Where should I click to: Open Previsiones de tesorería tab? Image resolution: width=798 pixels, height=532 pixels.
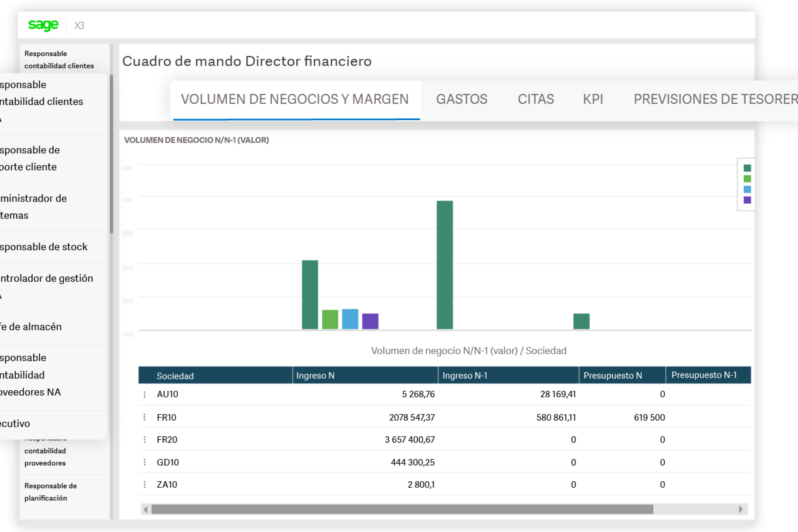(x=715, y=99)
